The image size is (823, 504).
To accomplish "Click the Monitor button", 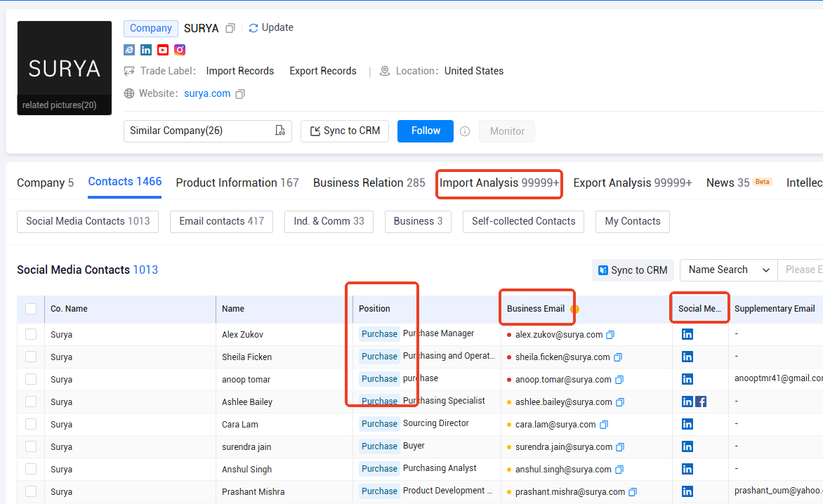I will click(x=507, y=131).
